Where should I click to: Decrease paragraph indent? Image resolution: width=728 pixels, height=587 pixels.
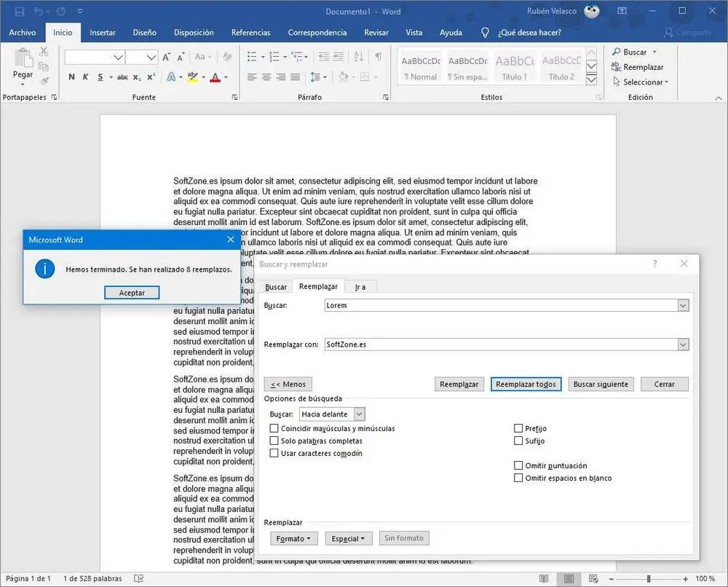(x=324, y=57)
